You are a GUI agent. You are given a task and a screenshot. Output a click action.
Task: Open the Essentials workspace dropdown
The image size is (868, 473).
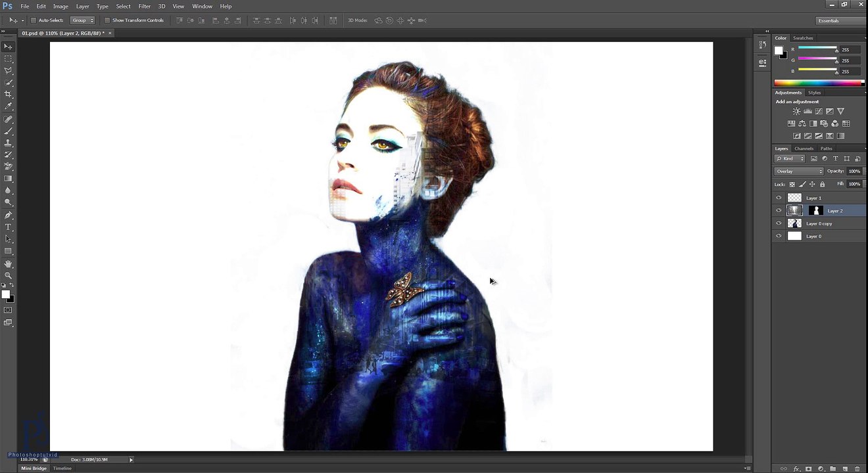coord(841,20)
